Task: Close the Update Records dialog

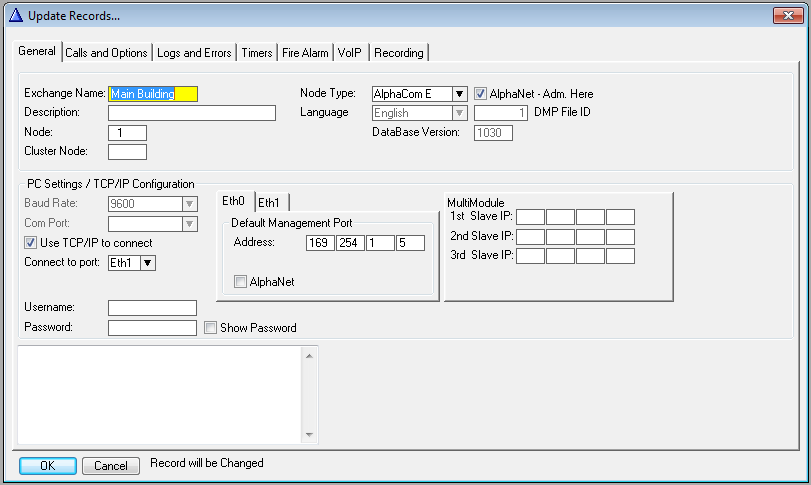Action: 788,15
